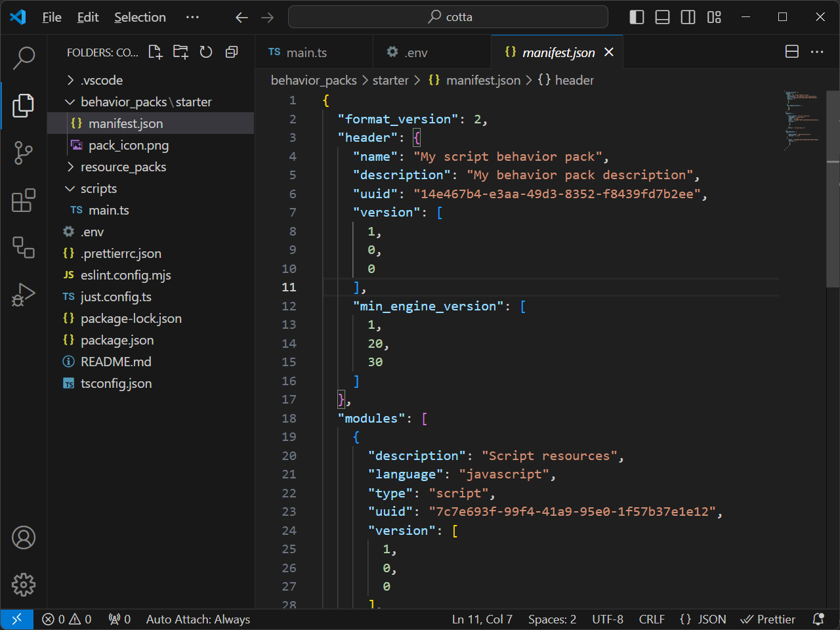840x630 pixels.
Task: Open README.md in the Explorer
Action: (x=150, y=362)
